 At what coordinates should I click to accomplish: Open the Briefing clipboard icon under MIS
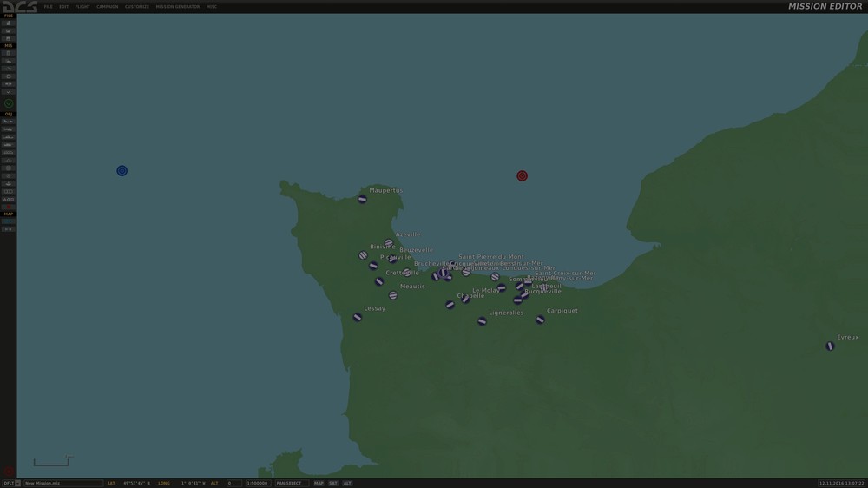pos(9,53)
